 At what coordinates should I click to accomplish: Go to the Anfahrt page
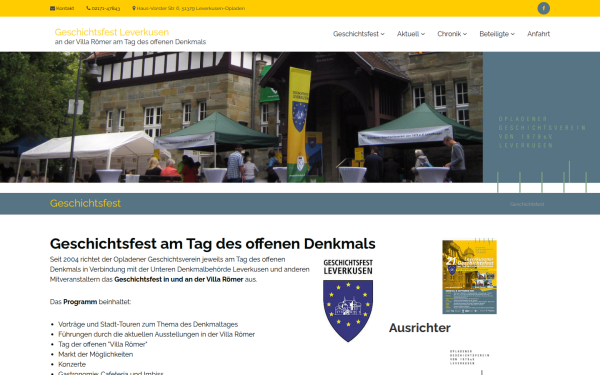pyautogui.click(x=538, y=34)
